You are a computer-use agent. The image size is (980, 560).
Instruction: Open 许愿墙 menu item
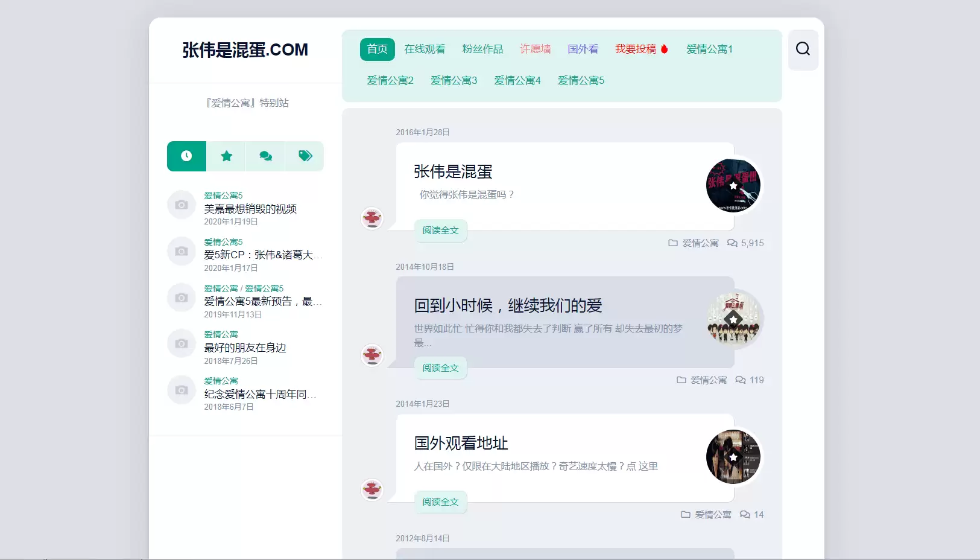pos(536,49)
